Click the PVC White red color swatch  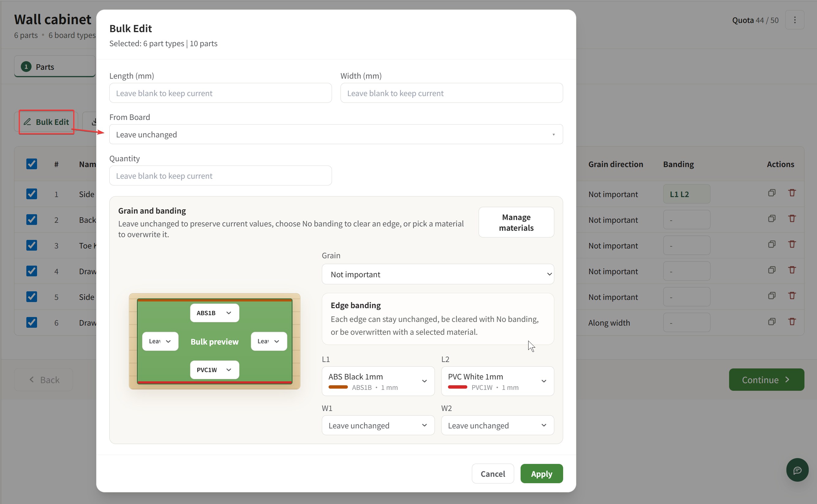pyautogui.click(x=457, y=387)
